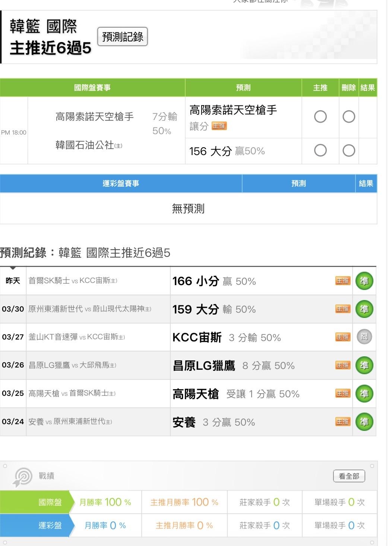
Task: Select 刪除 radio for 高陽索諾天空槍手 讓分
Action: pos(348,117)
